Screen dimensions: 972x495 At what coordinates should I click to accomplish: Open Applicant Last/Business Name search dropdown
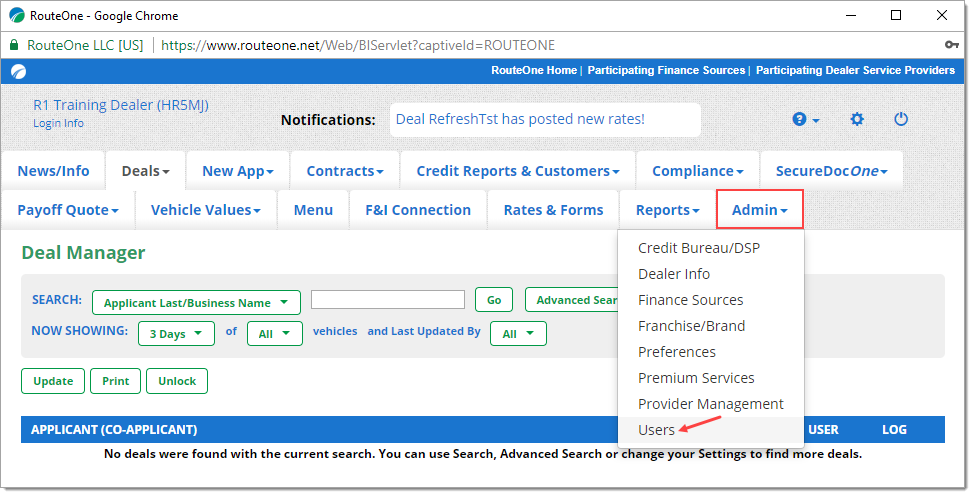pos(197,302)
